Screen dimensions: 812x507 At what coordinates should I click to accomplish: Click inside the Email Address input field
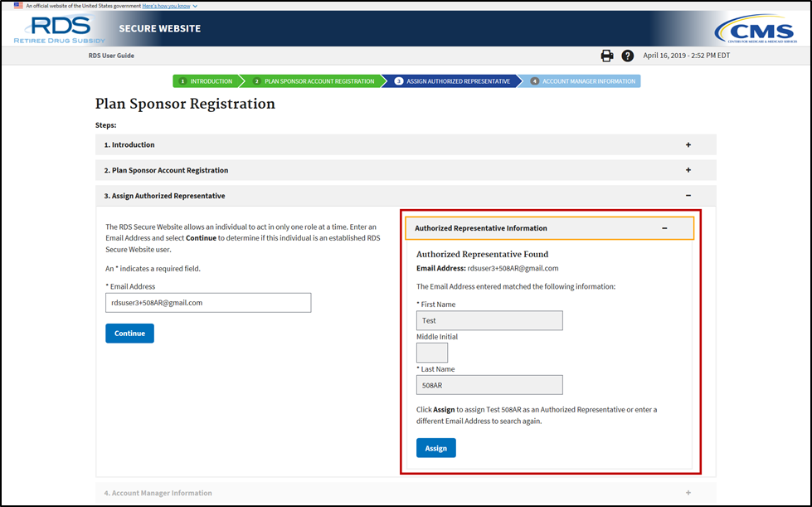[208, 302]
